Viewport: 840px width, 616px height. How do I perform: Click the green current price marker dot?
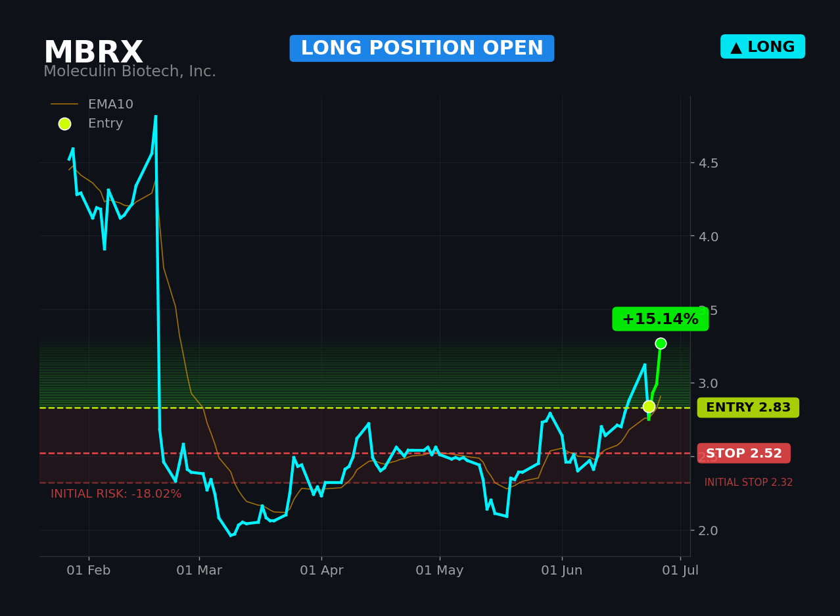point(661,343)
